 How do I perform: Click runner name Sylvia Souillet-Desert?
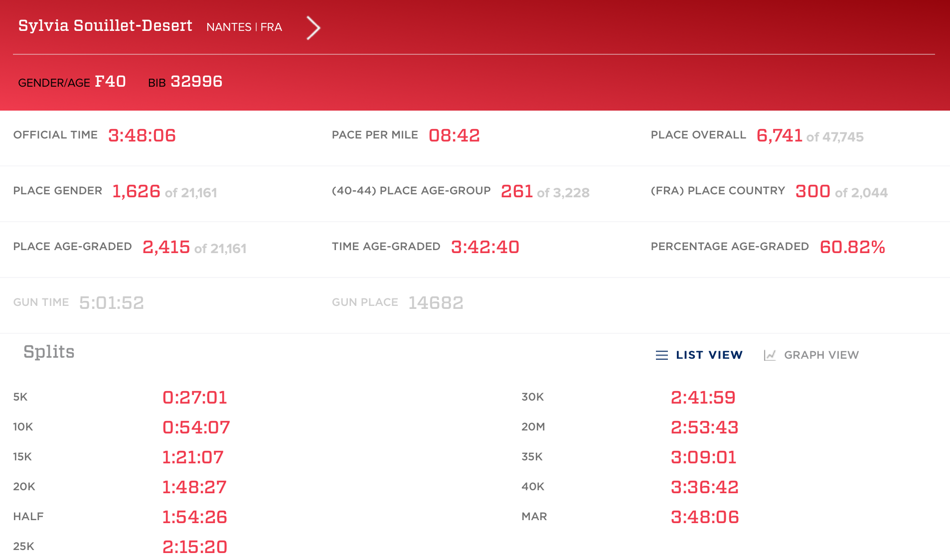coord(105,26)
